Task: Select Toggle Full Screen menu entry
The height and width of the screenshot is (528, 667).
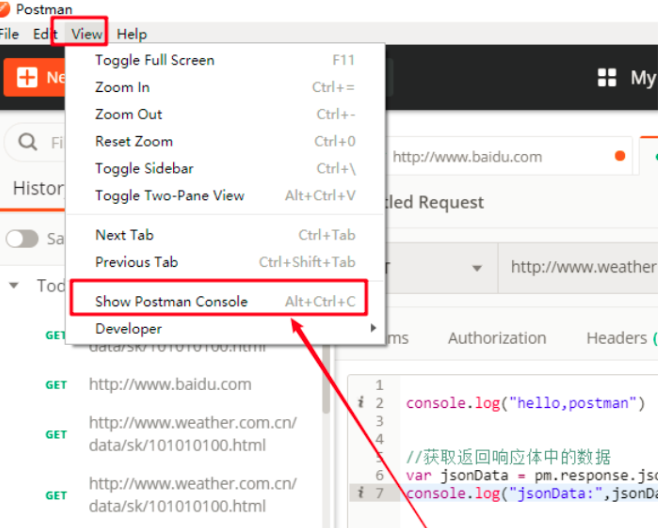Action: click(225, 60)
